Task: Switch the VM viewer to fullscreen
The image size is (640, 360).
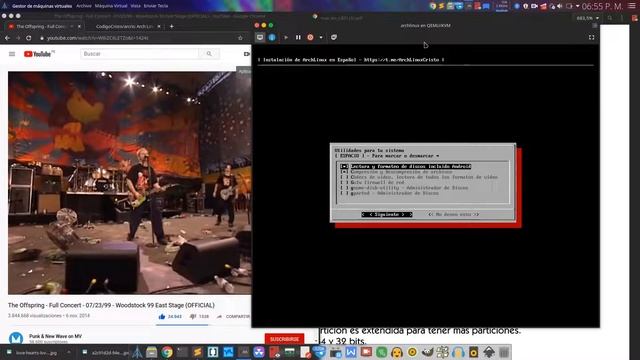Action: 591,37
